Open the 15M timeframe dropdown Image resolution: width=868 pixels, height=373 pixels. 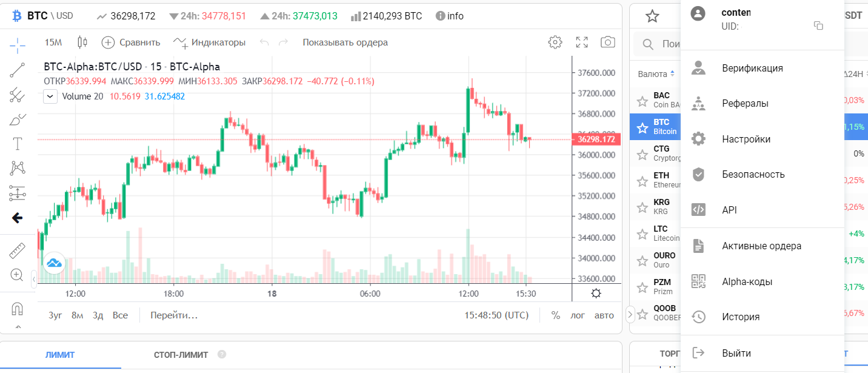pyautogui.click(x=53, y=42)
